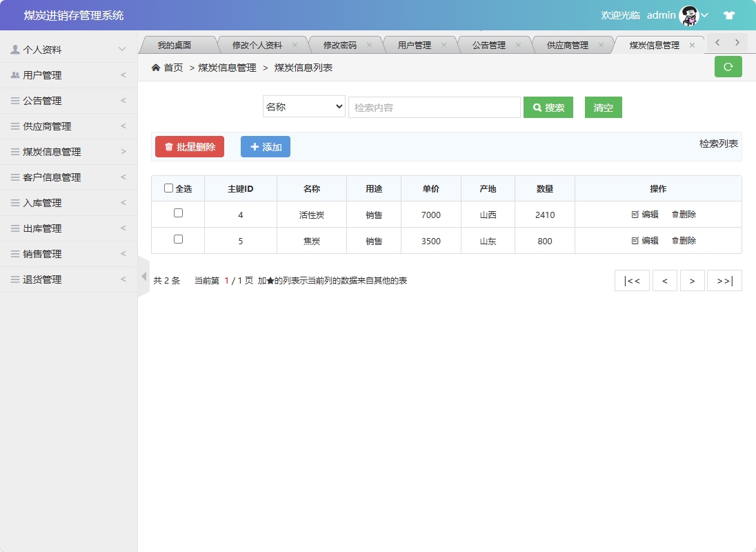756x552 pixels.
Task: Click the green refresh icon
Action: [728, 66]
